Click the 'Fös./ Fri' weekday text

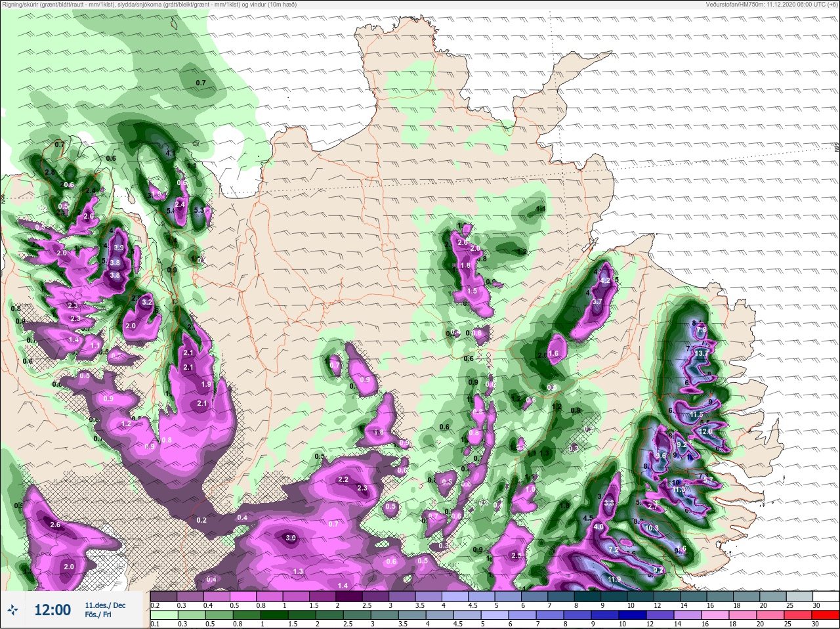[98, 615]
